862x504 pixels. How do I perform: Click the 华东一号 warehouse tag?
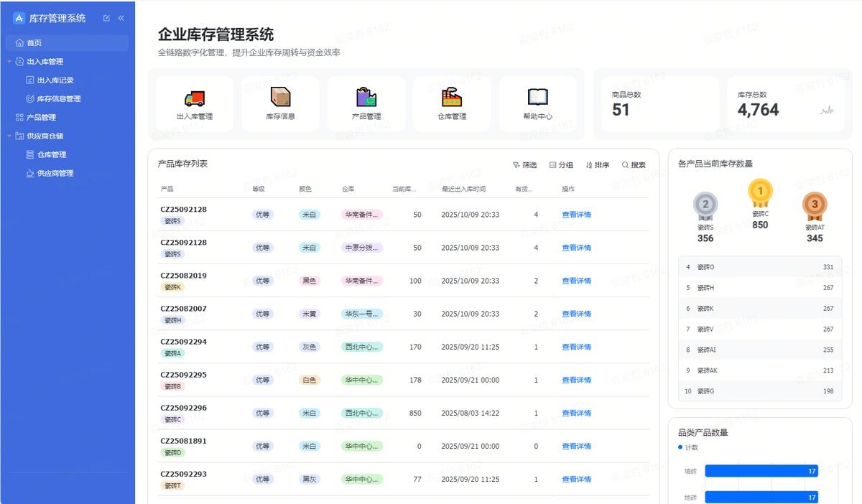click(x=362, y=314)
